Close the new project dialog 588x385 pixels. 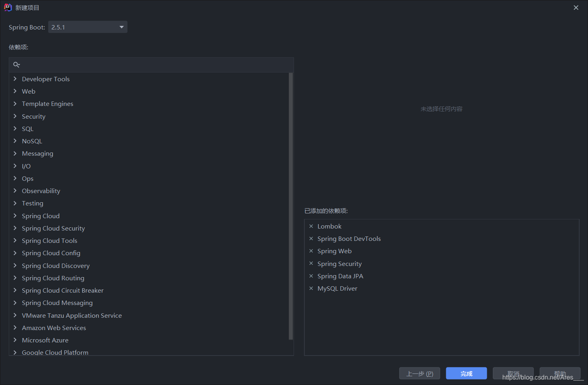(576, 8)
